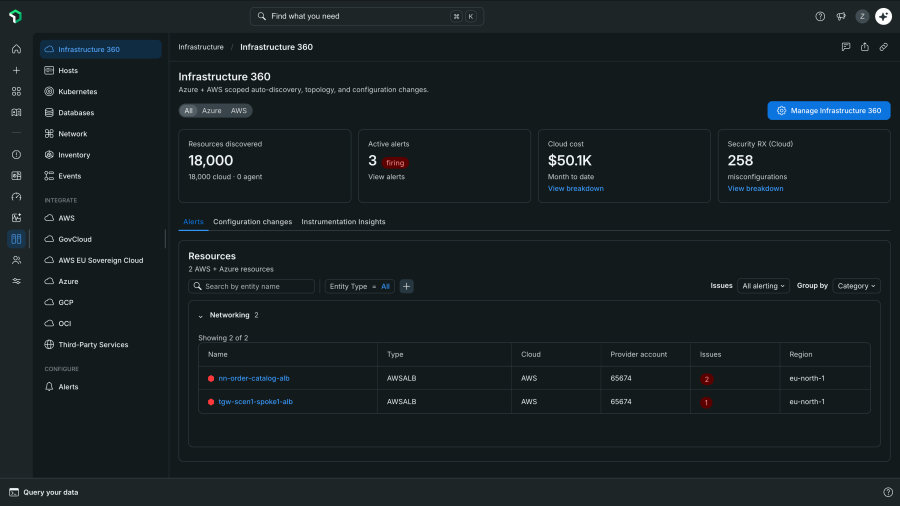
Task: Open the All alerting issues dropdown
Action: click(x=763, y=286)
